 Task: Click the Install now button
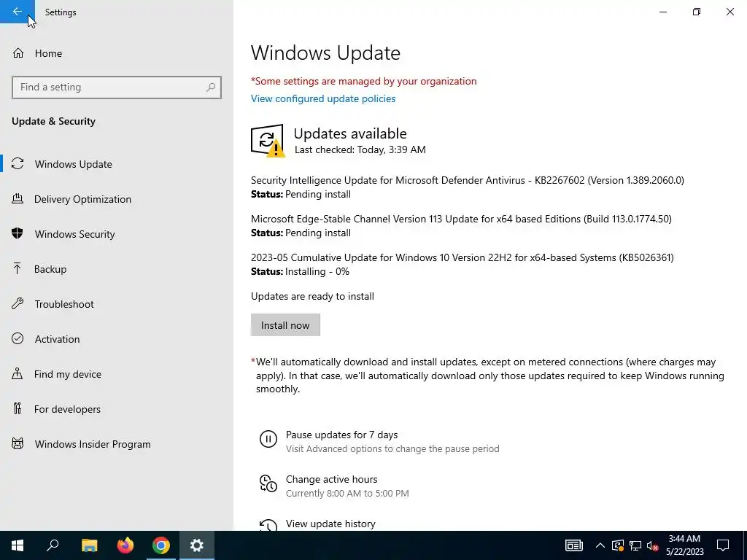(285, 325)
